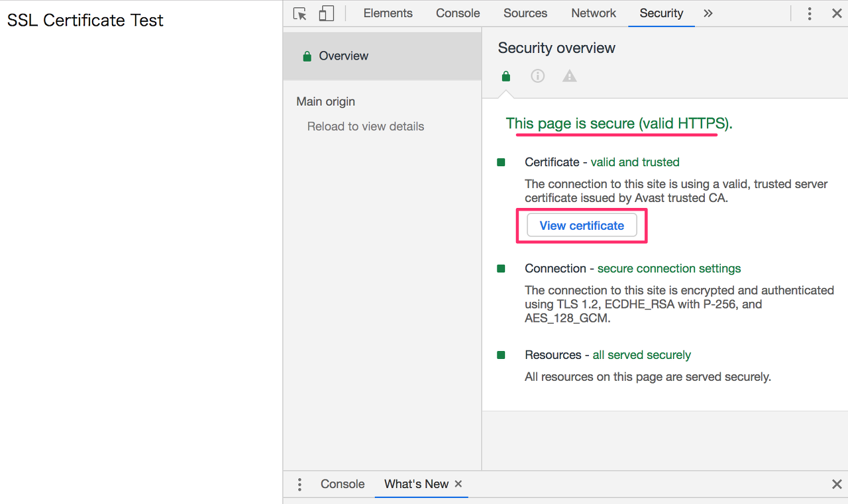Open the Sources tab
The image size is (848, 504).
(525, 13)
